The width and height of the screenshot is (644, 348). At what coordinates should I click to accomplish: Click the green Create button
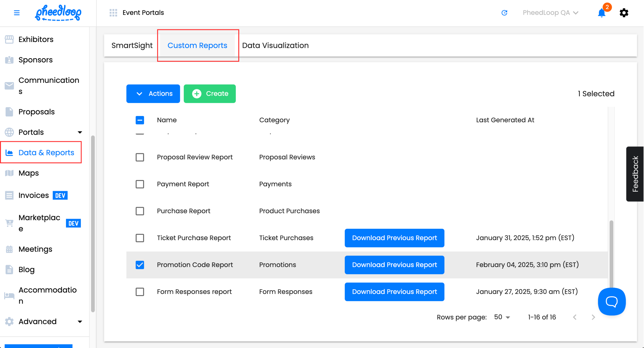210,93
